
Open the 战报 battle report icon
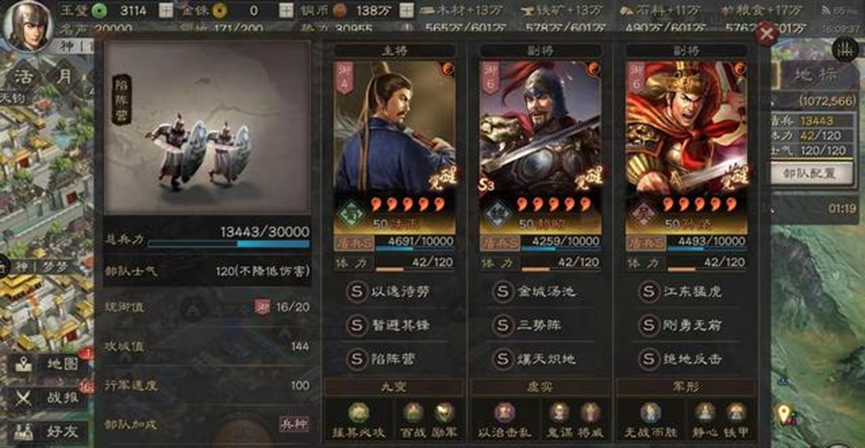pyautogui.click(x=47, y=398)
